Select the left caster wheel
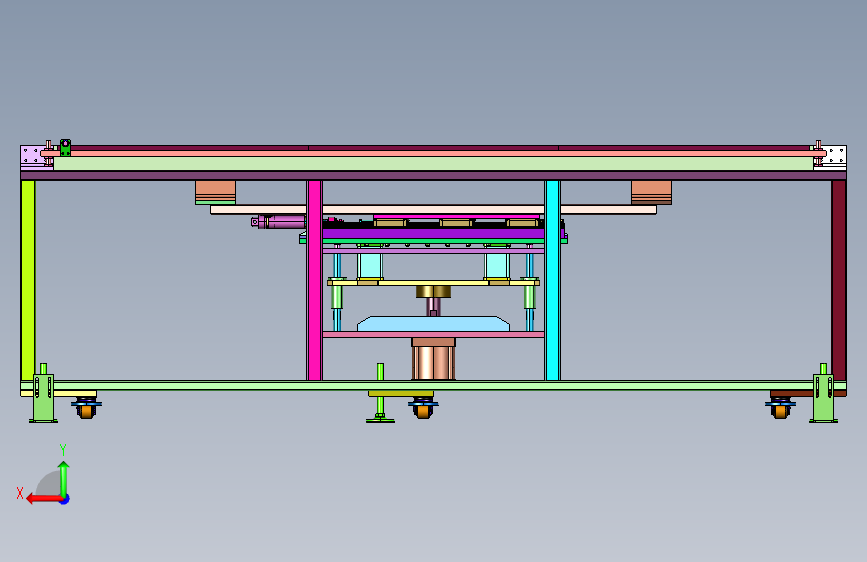The image size is (867, 562). (86, 408)
